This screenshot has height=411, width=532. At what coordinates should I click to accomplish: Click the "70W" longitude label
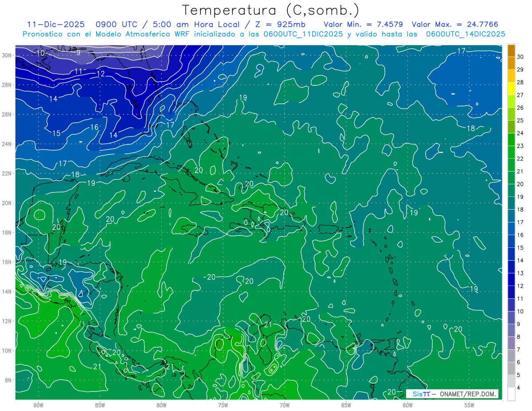click(x=285, y=405)
